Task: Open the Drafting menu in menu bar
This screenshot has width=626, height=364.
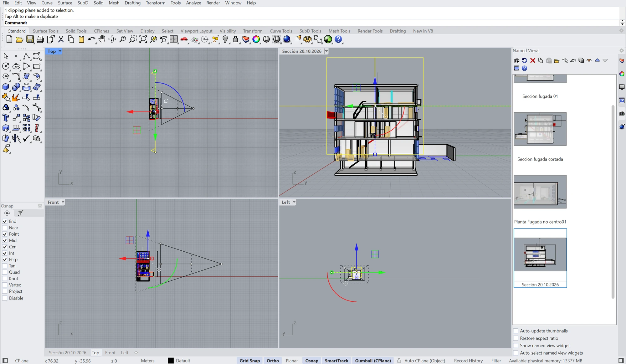Action: click(x=132, y=3)
